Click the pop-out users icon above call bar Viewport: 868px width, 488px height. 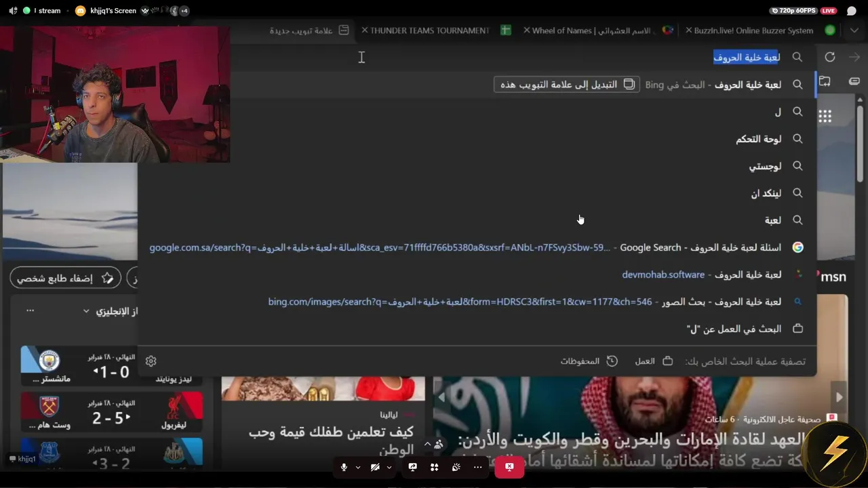click(x=439, y=445)
